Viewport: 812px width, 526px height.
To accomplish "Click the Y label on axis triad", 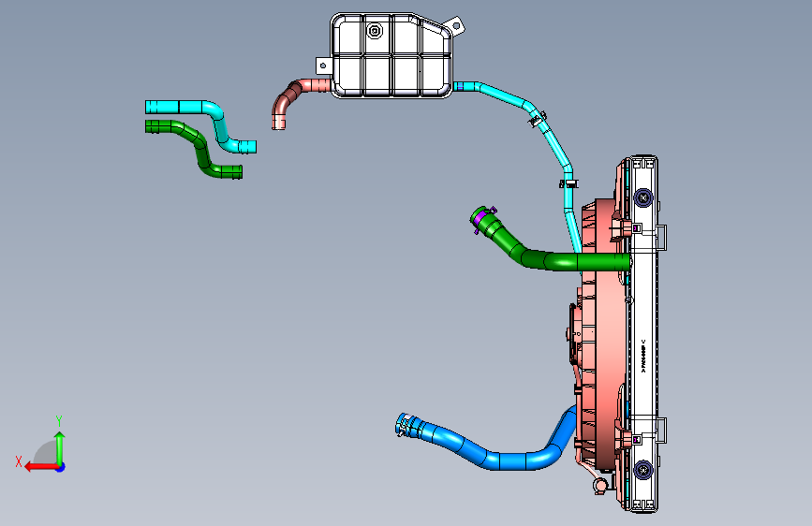I will click(59, 421).
